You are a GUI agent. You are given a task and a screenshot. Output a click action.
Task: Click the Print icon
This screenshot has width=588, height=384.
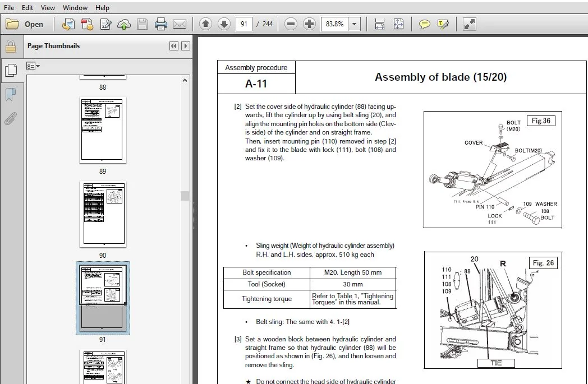(x=161, y=24)
